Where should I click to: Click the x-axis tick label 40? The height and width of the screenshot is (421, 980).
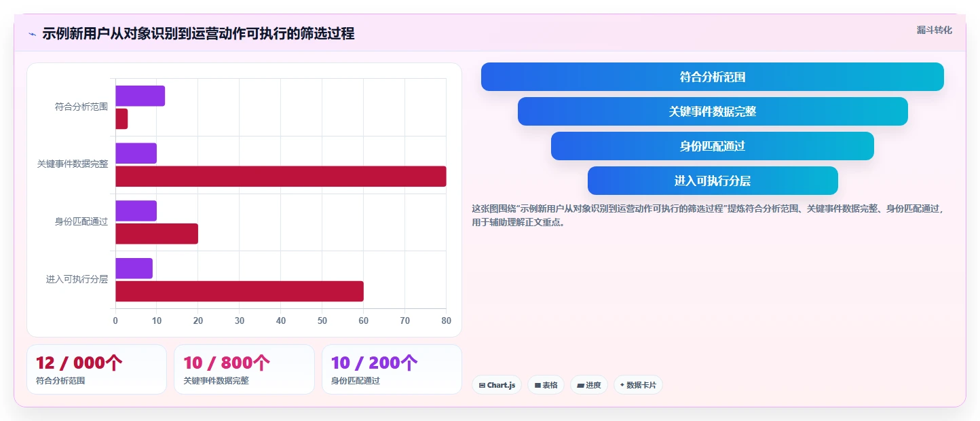pyautogui.click(x=281, y=321)
